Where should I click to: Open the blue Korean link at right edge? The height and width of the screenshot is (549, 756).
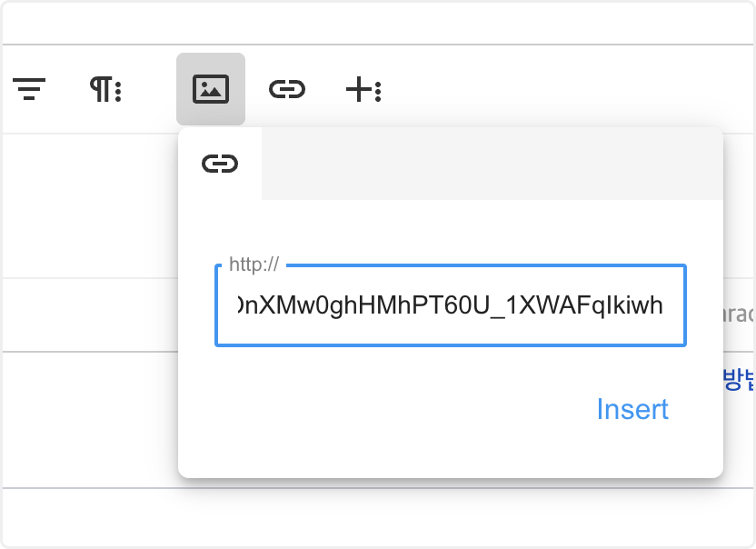(x=738, y=379)
